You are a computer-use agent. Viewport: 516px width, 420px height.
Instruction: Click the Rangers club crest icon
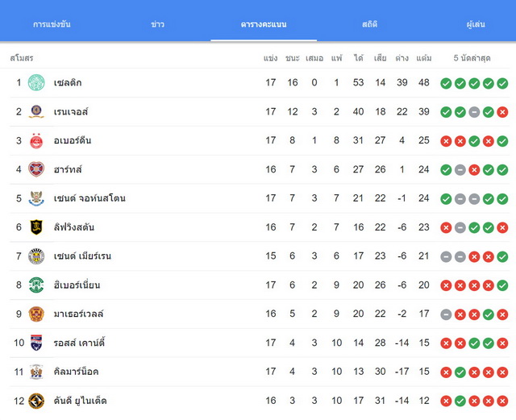pyautogui.click(x=36, y=111)
